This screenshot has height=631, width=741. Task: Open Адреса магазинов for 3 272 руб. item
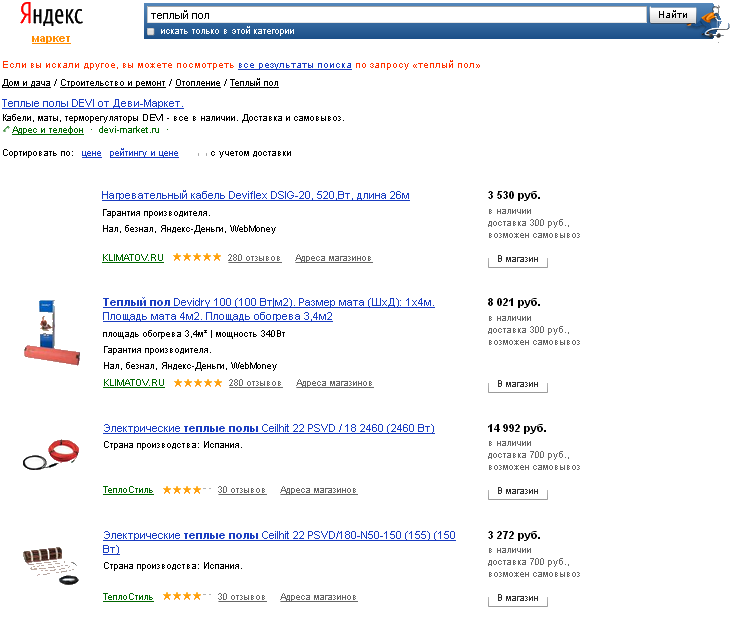319,597
